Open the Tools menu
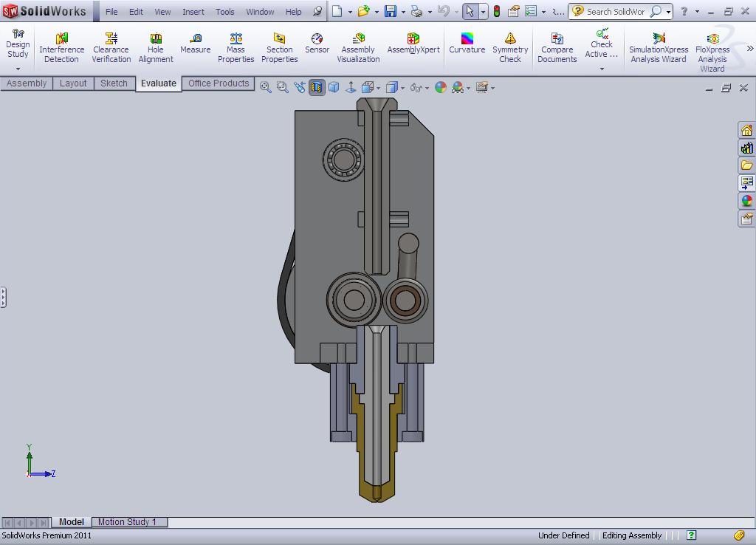Image resolution: width=756 pixels, height=545 pixels. tap(224, 12)
